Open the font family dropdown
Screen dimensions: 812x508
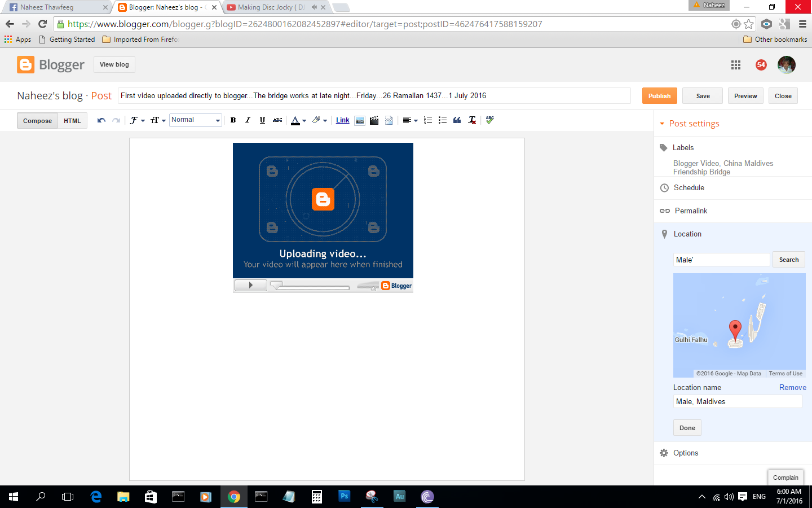pyautogui.click(x=137, y=120)
